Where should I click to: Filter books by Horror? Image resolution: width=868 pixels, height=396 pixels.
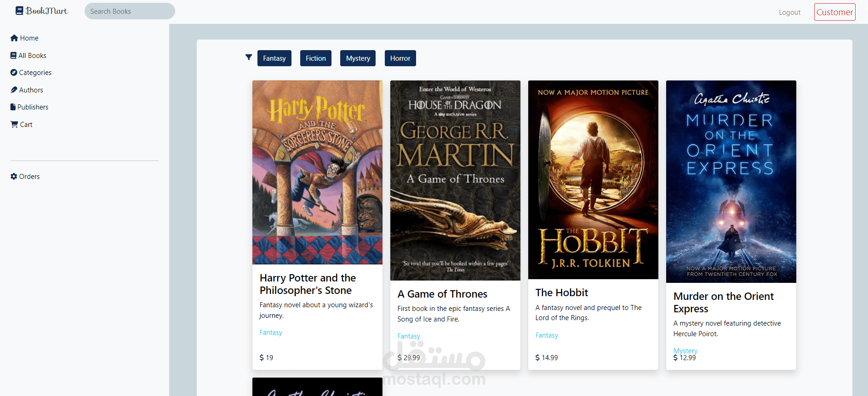[400, 58]
